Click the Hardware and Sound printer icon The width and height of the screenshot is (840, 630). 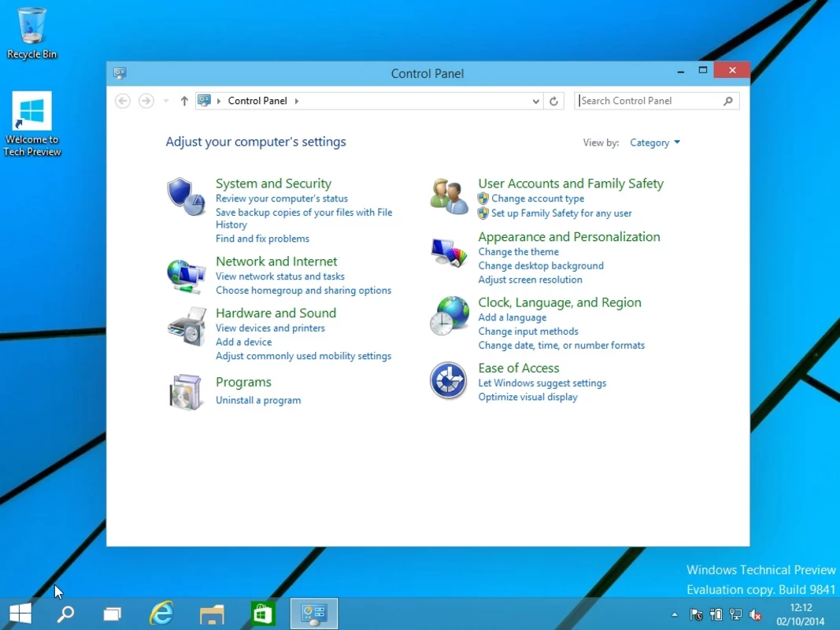tap(186, 326)
